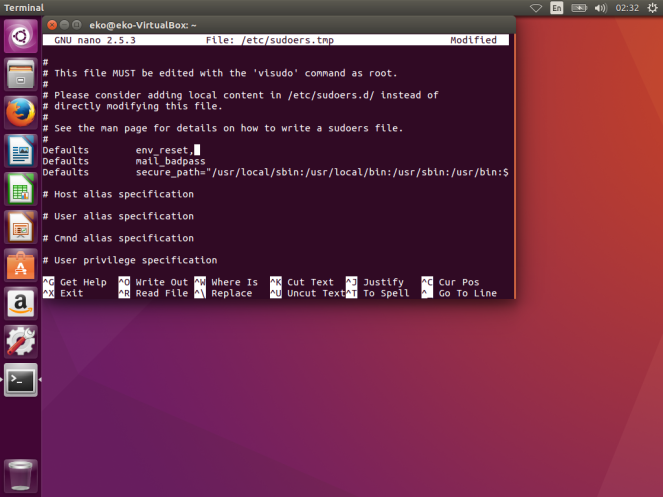Image resolution: width=663 pixels, height=497 pixels.
Task: Open the sound volume indicator
Action: point(600,8)
